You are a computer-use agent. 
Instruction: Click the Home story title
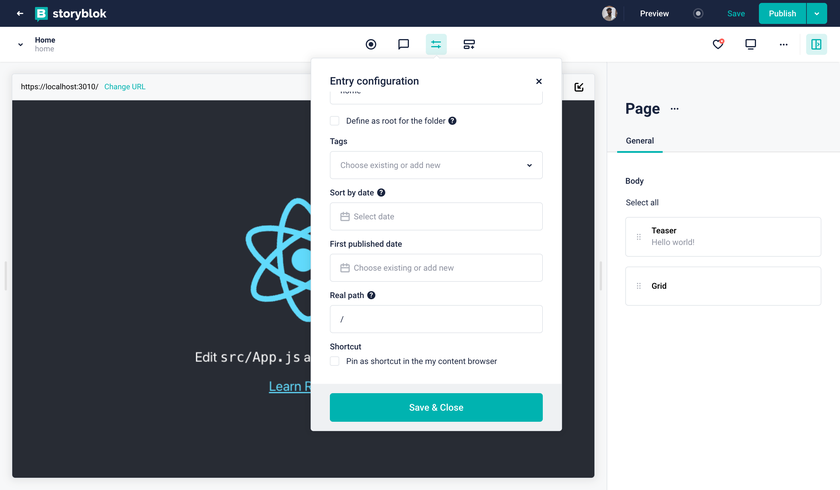click(45, 40)
